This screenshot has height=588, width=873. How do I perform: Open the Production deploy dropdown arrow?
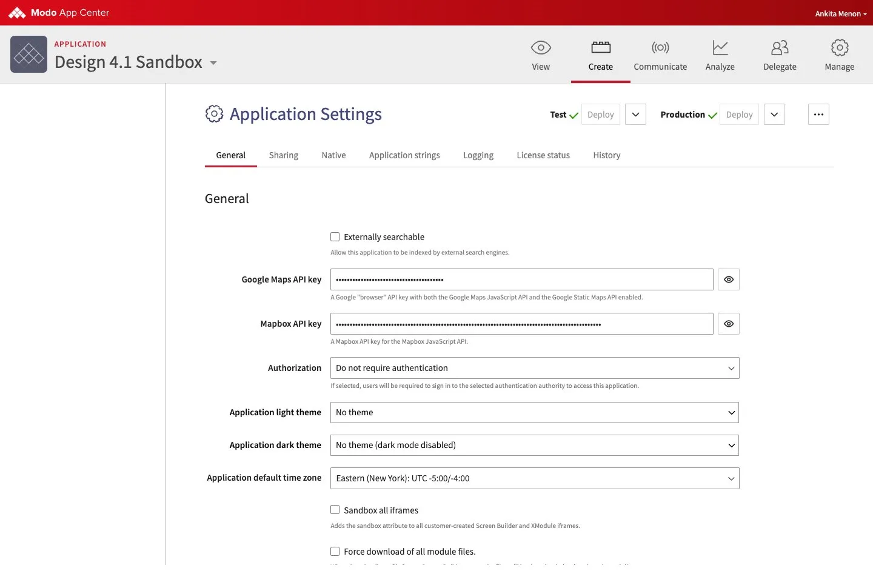click(x=774, y=115)
